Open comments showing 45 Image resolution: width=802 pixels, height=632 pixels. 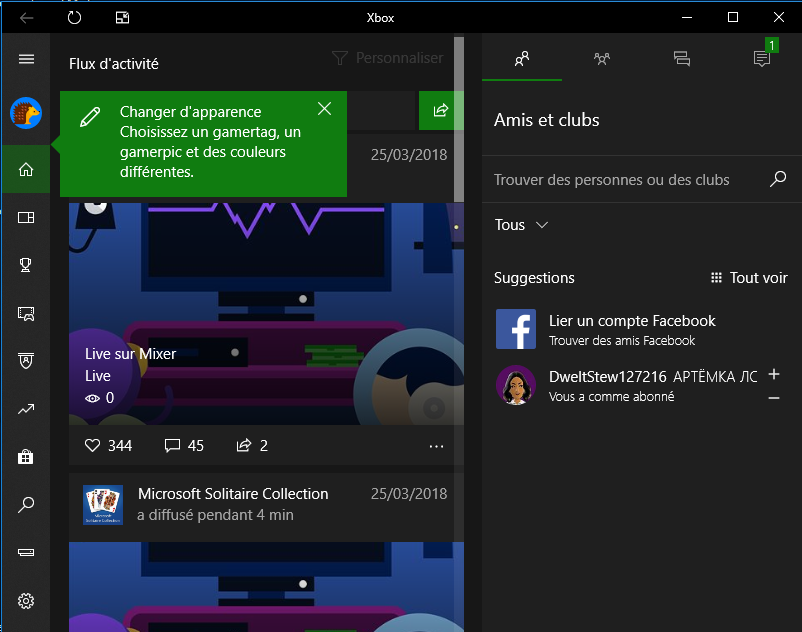[x=184, y=445]
